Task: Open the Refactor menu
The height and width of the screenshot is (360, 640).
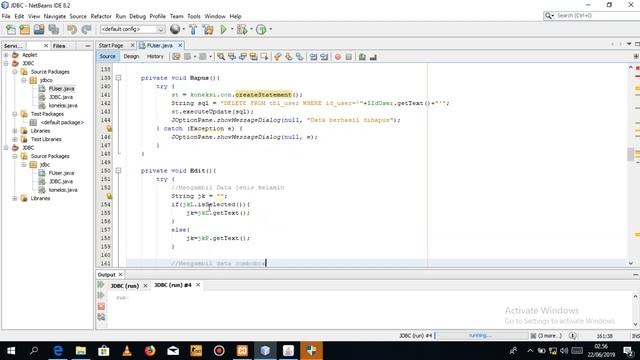Action: [101, 16]
